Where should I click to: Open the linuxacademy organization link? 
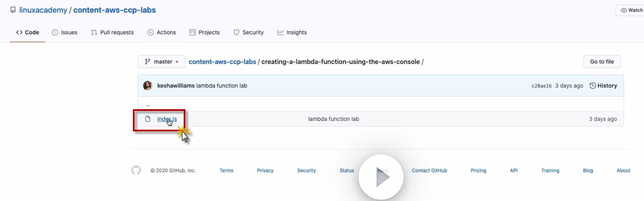pyautogui.click(x=43, y=10)
